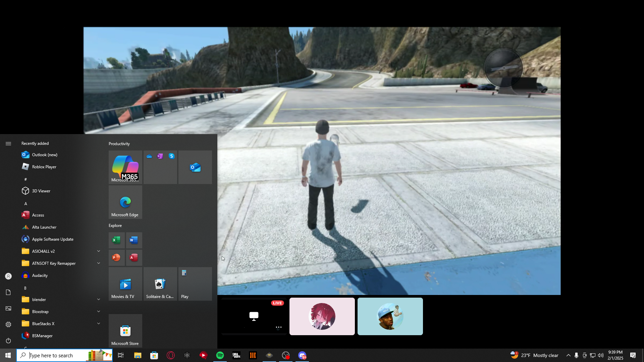
Task: Open Movies & TV tile
Action: point(125,284)
